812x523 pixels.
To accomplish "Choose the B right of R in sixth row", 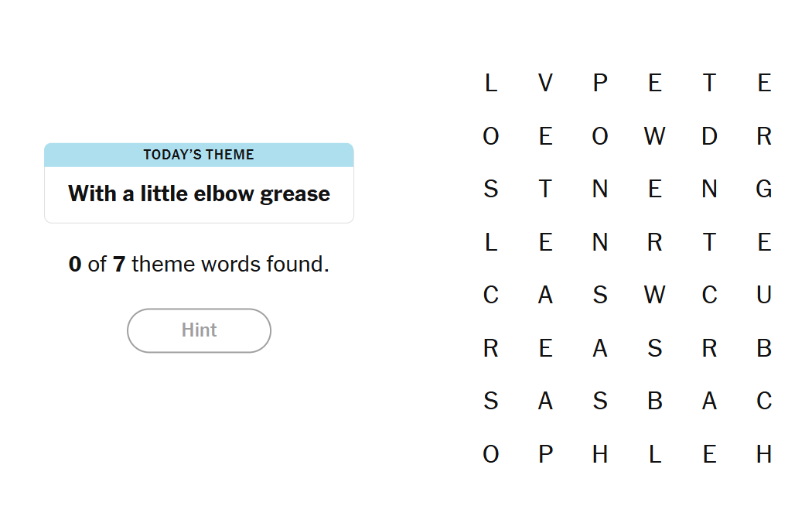I will point(764,348).
